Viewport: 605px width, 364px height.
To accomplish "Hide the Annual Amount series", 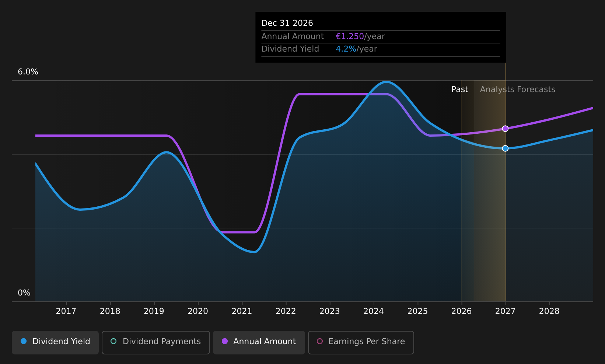I will pos(259,342).
